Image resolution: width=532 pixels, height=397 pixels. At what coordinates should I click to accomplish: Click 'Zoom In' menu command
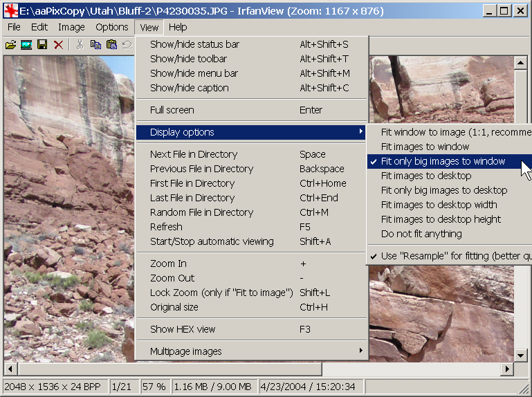[x=168, y=264]
